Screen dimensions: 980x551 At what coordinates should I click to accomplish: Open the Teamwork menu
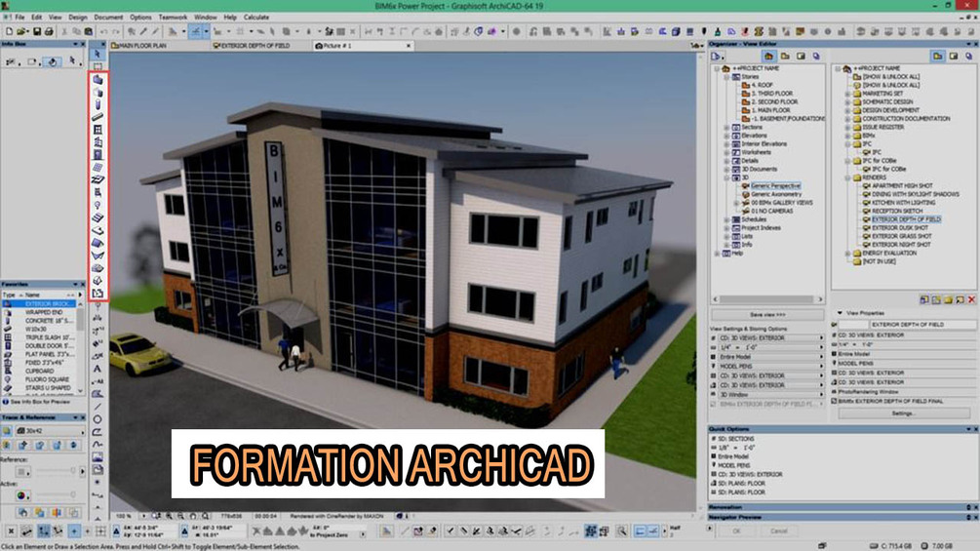[x=173, y=17]
